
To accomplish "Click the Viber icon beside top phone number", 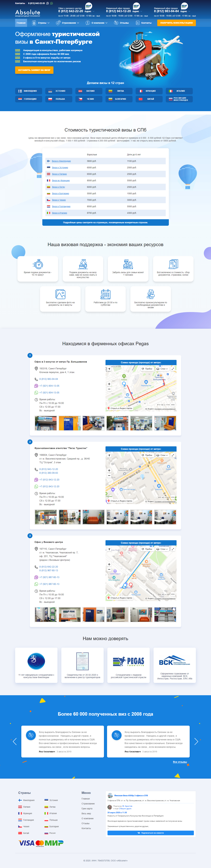I will [x=48, y=3].
